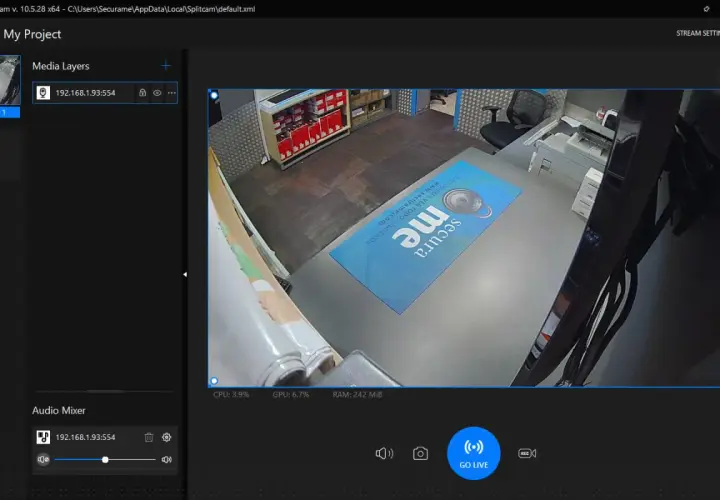Set volume to maximum via right speaker icon
This screenshot has height=500, width=720.
point(167,459)
